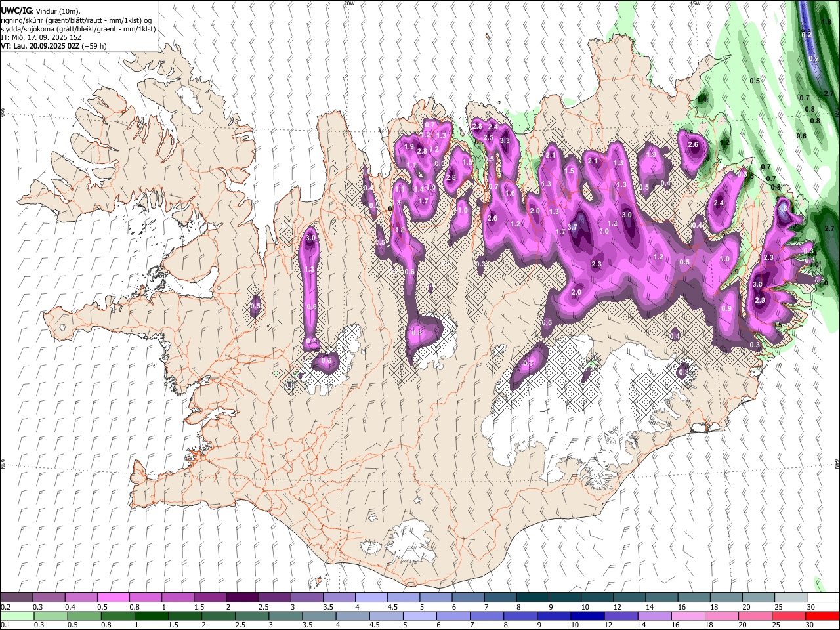The width and height of the screenshot is (840, 630).
Task: Pick the darkest green swatch labeled 1 in rain legend
Action: click(151, 616)
